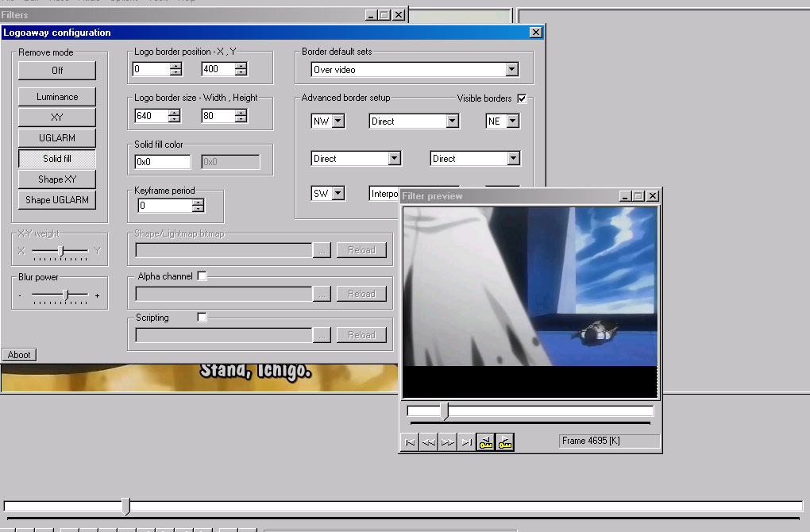This screenshot has width=810, height=532.
Task: Decrease logo border width spinner
Action: pyautogui.click(x=175, y=119)
